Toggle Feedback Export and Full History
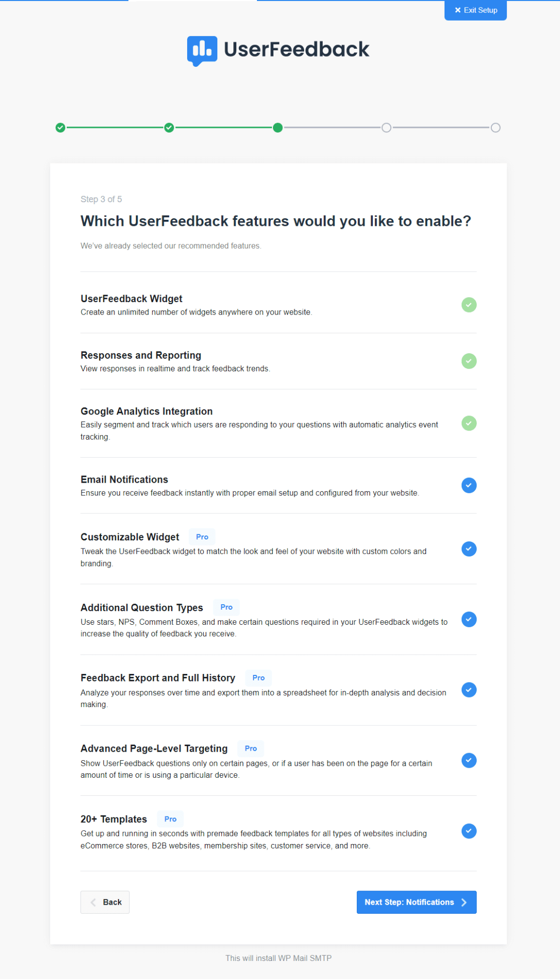Image resolution: width=560 pixels, height=979 pixels. [469, 690]
